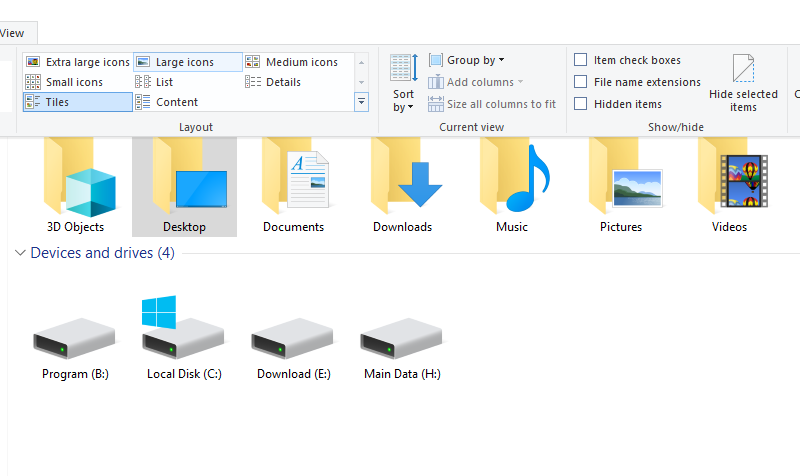Enable Item check boxes
Viewport: 800px width, 476px height.
(x=628, y=60)
